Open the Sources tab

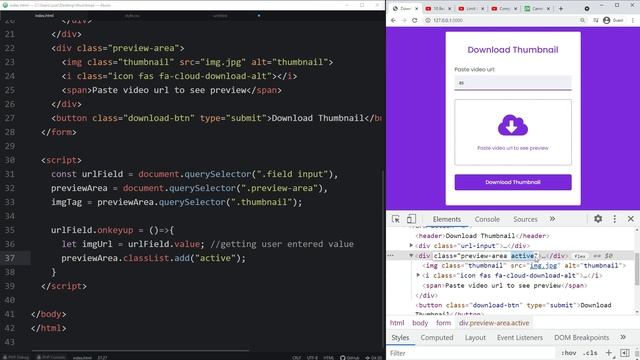coord(525,219)
